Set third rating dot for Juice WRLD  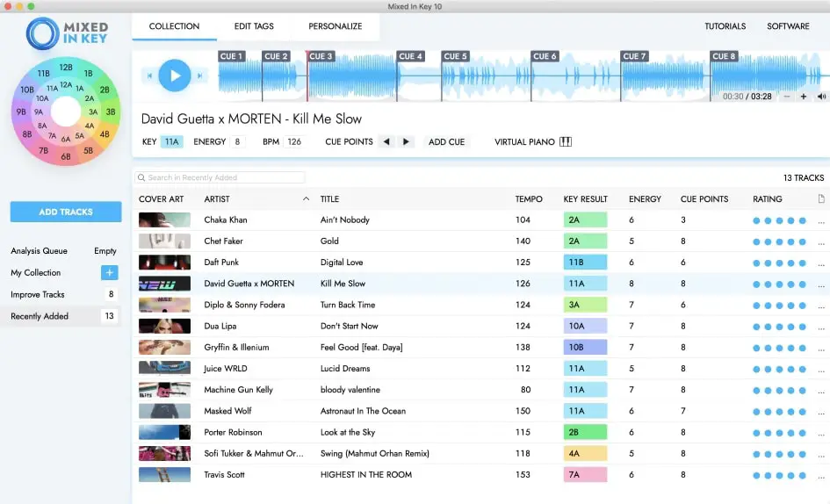(779, 370)
